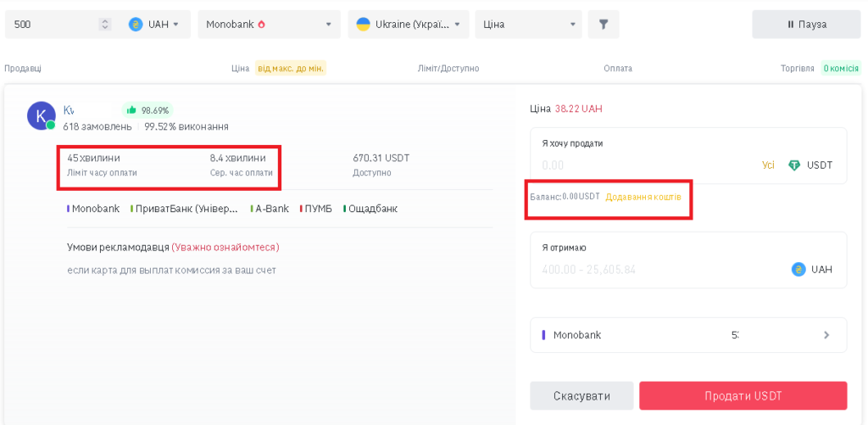
Task: Click the ПУМБ payment tag
Action: click(x=315, y=209)
